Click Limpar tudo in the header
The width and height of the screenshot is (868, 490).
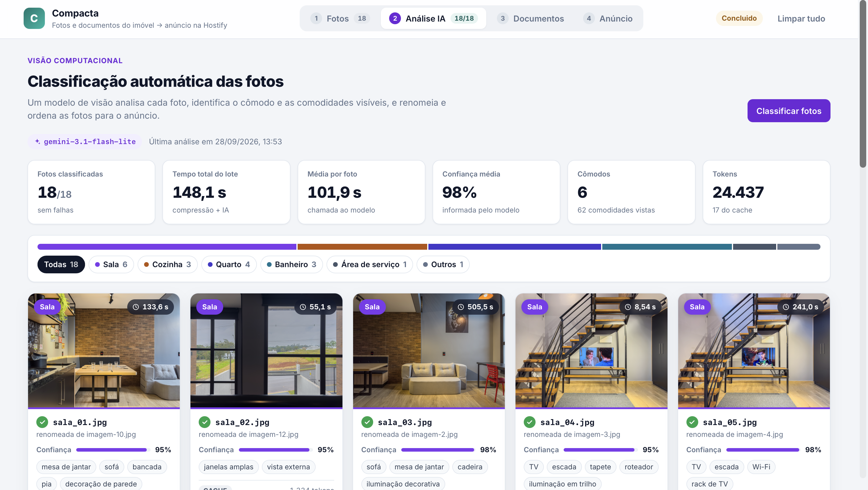(801, 19)
